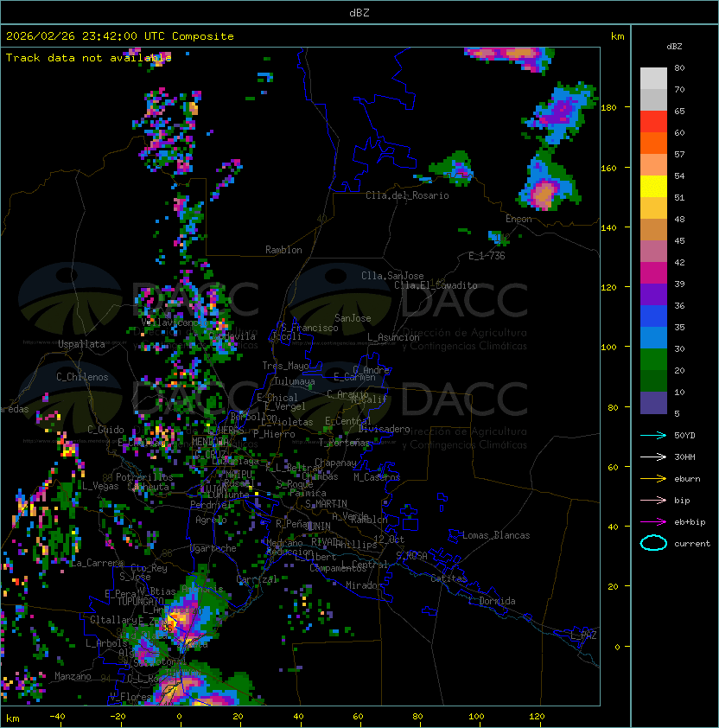Click 'Track data not available' message

click(89, 58)
